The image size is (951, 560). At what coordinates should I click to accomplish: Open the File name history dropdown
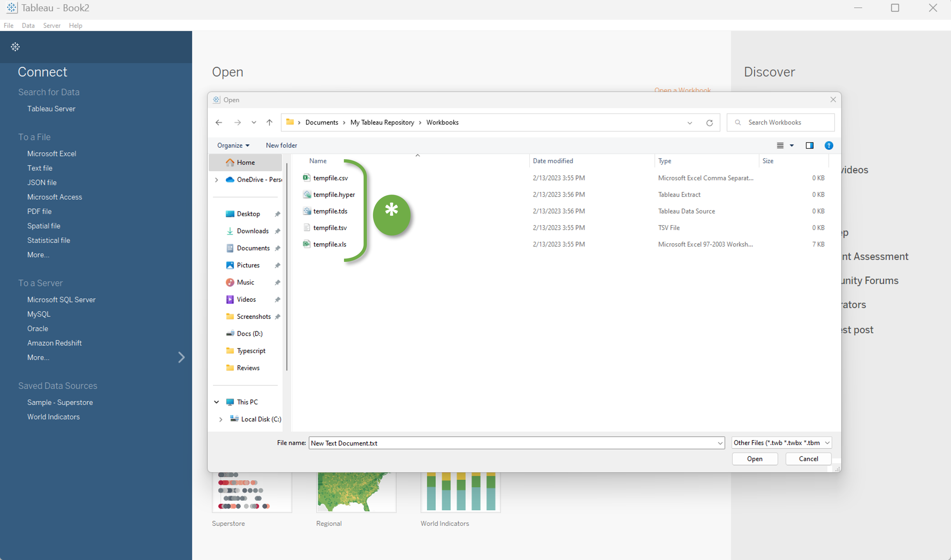click(720, 443)
